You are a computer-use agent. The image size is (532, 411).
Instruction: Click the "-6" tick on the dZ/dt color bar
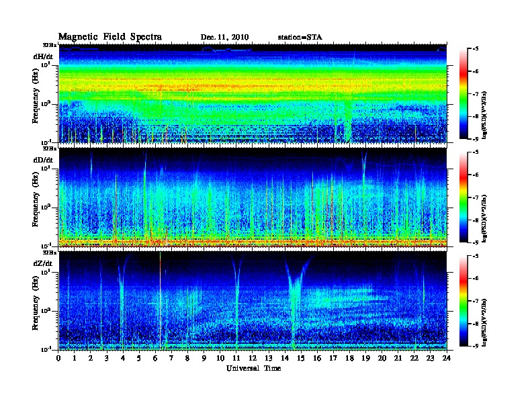476,278
